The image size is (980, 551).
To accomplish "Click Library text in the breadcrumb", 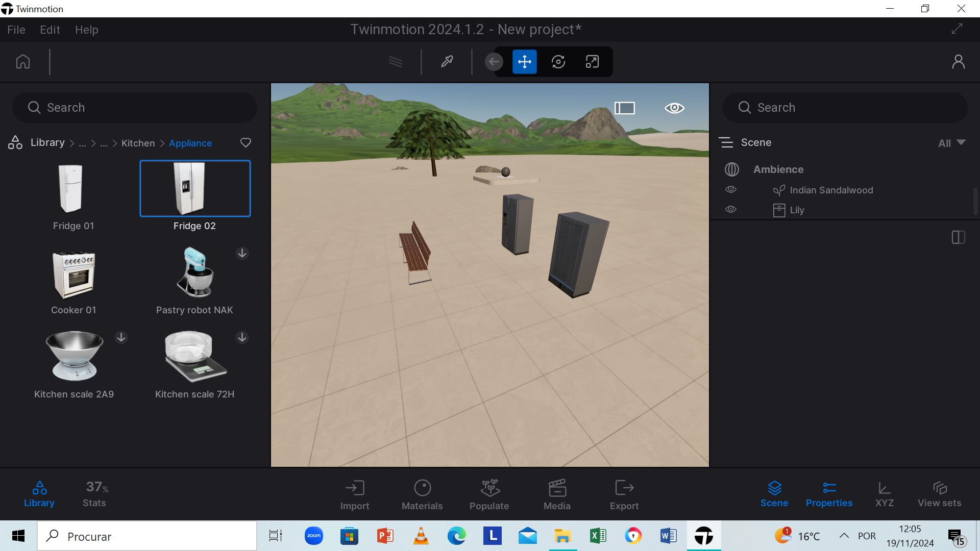I will click(x=47, y=142).
